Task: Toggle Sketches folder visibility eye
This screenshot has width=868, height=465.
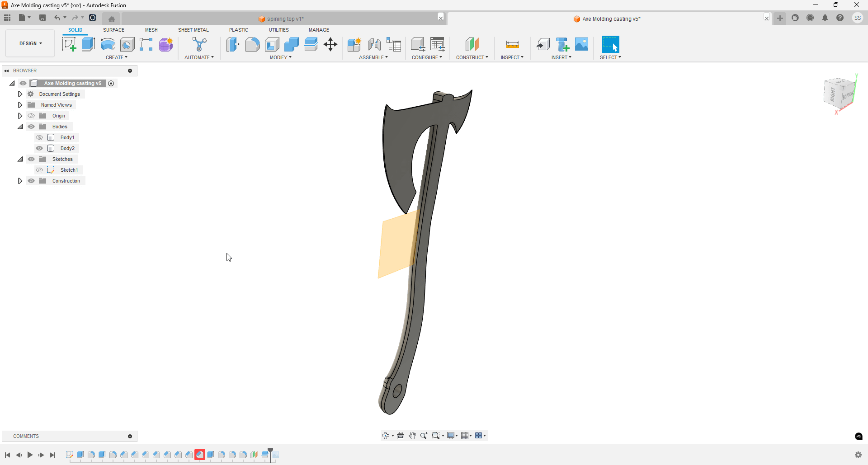Action: pyautogui.click(x=31, y=159)
